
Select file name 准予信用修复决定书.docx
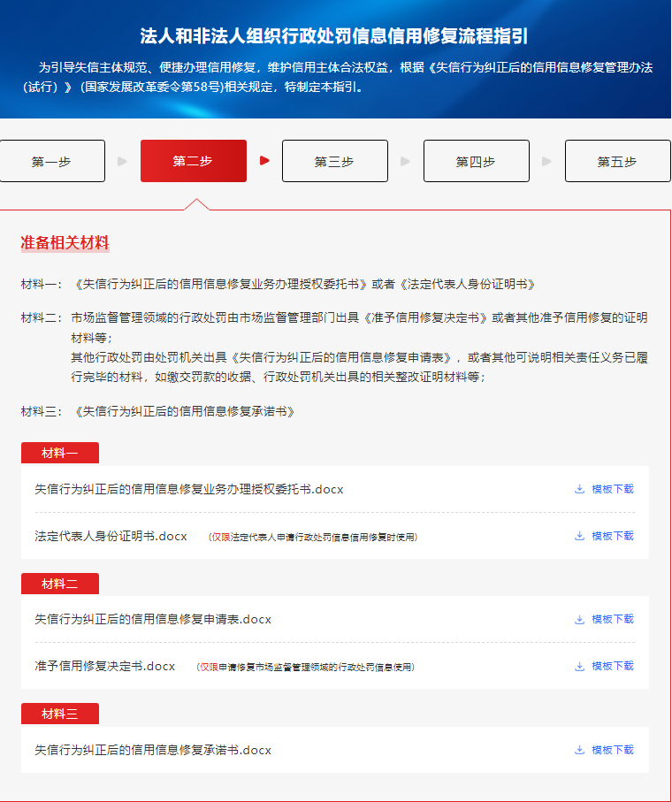click(105, 667)
